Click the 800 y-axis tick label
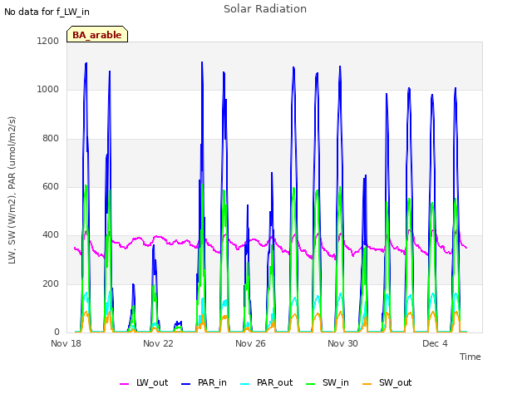 point(51,139)
